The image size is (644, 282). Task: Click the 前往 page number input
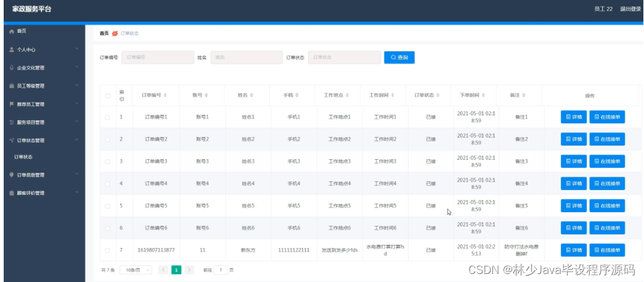tap(221, 270)
